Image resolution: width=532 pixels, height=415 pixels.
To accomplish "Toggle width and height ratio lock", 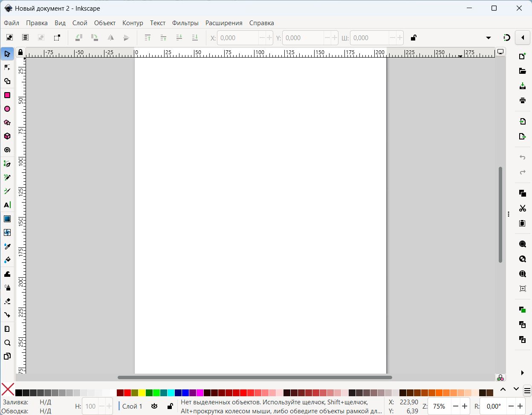I will (413, 38).
